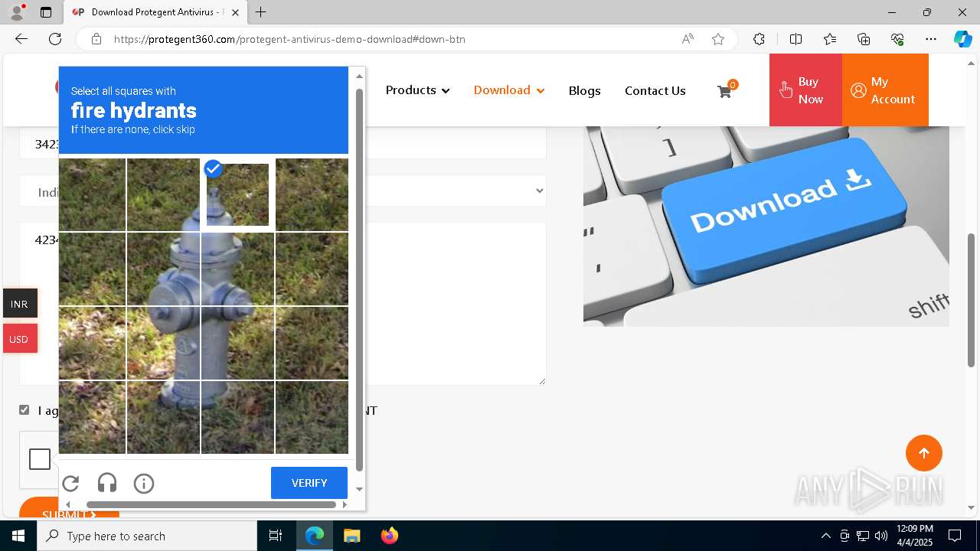Open File Explorer from the taskbar
980x551 pixels.
coord(351,536)
